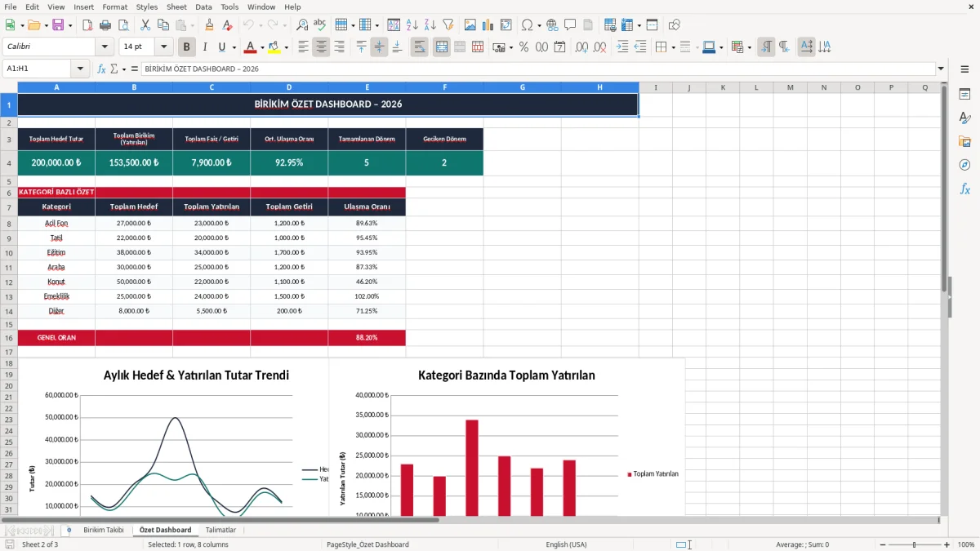
Task: Toggle Wrap Text
Action: pos(420,47)
